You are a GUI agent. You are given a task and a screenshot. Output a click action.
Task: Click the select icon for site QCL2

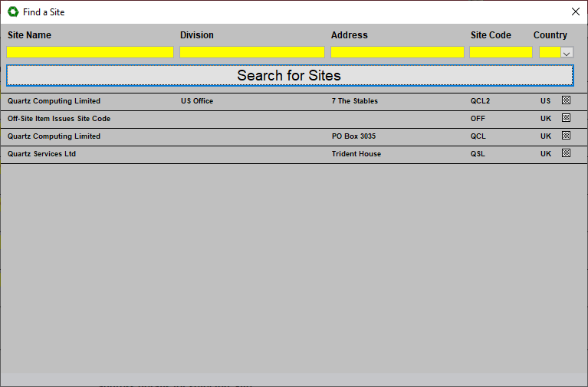(x=566, y=100)
